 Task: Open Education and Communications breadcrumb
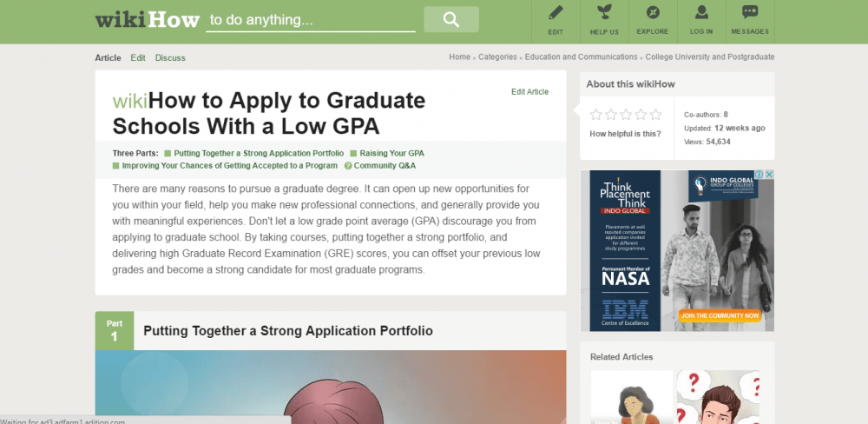click(x=581, y=56)
